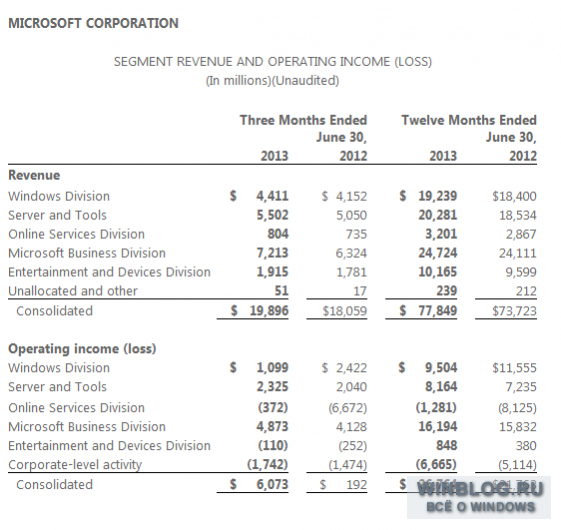Click the 24,724 revenue cell
The image size is (561, 530).
tap(438, 253)
